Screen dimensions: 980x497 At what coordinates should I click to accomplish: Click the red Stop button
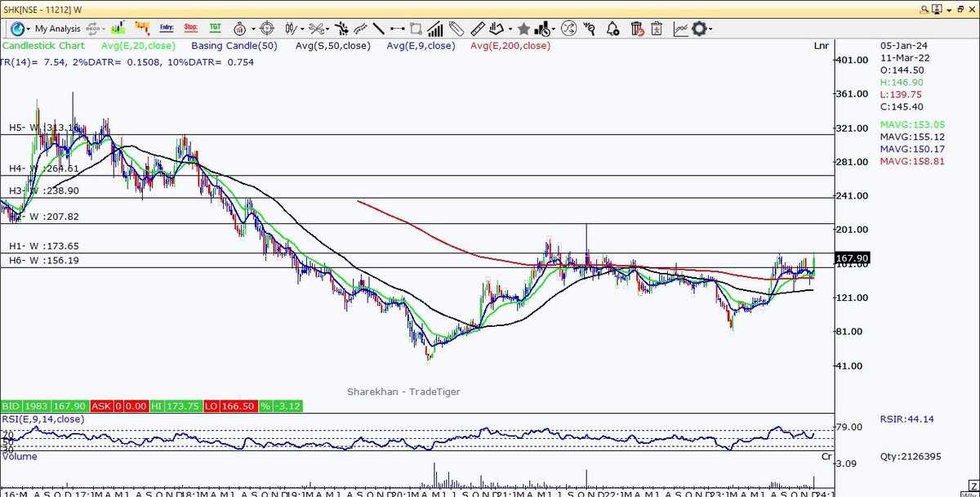pyautogui.click(x=192, y=29)
